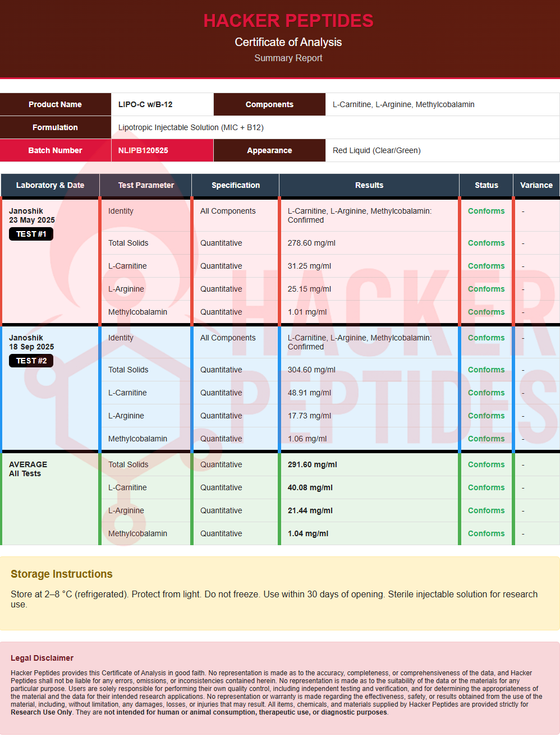The width and height of the screenshot is (560, 737).
Task: Select the average 21.44 mg/ml result
Action: coord(310,510)
